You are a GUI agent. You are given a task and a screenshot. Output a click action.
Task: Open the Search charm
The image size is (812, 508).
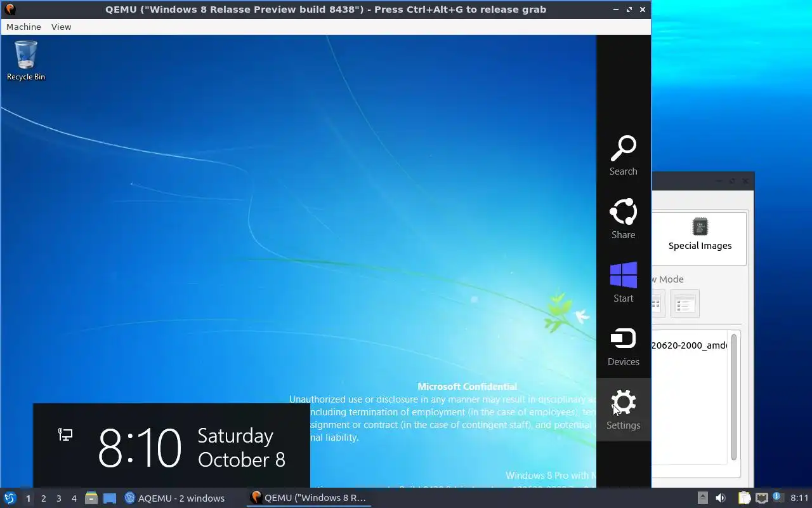point(624,156)
